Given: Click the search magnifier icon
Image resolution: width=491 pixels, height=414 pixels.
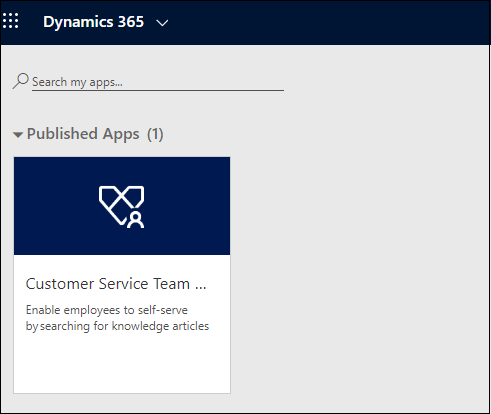Looking at the screenshot, I should click(x=21, y=81).
